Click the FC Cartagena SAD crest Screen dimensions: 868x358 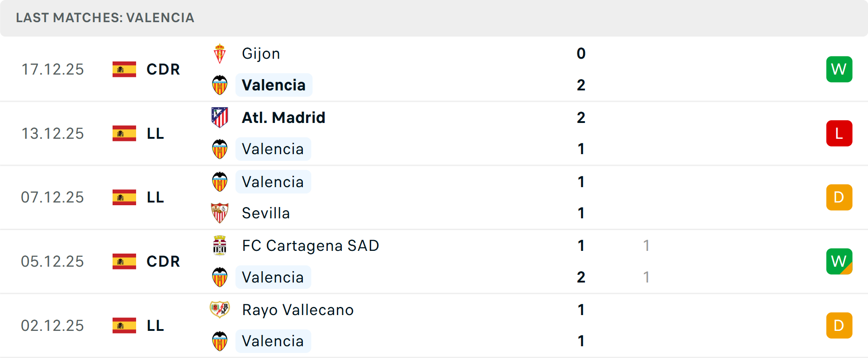220,245
